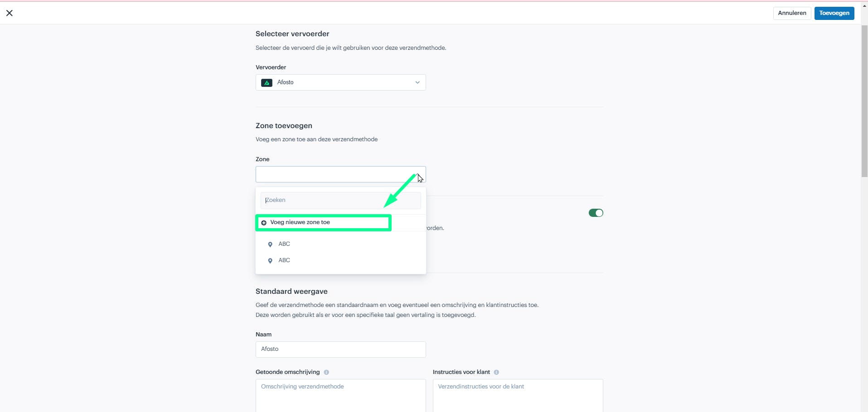Viewport: 868px width, 412px height.
Task: Click the blue Toevoegen button
Action: [834, 13]
